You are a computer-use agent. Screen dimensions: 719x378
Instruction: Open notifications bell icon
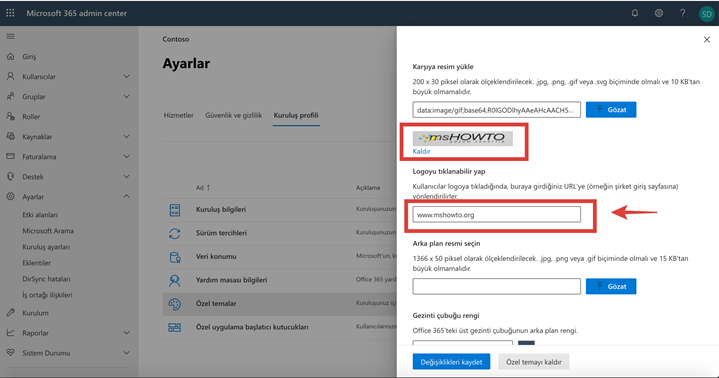tap(635, 13)
